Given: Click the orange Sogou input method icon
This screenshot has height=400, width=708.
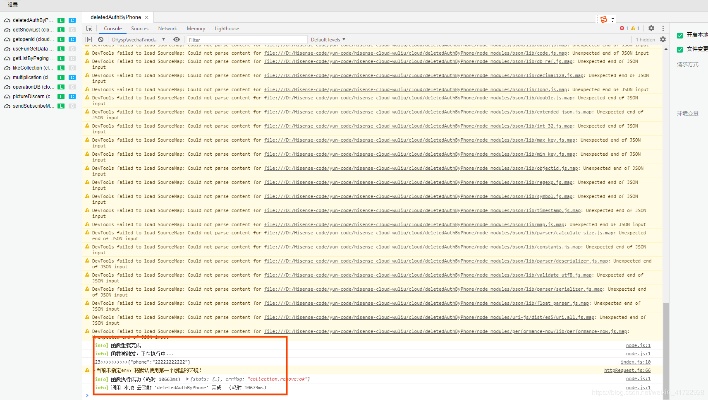Looking at the screenshot, I should point(603,19).
